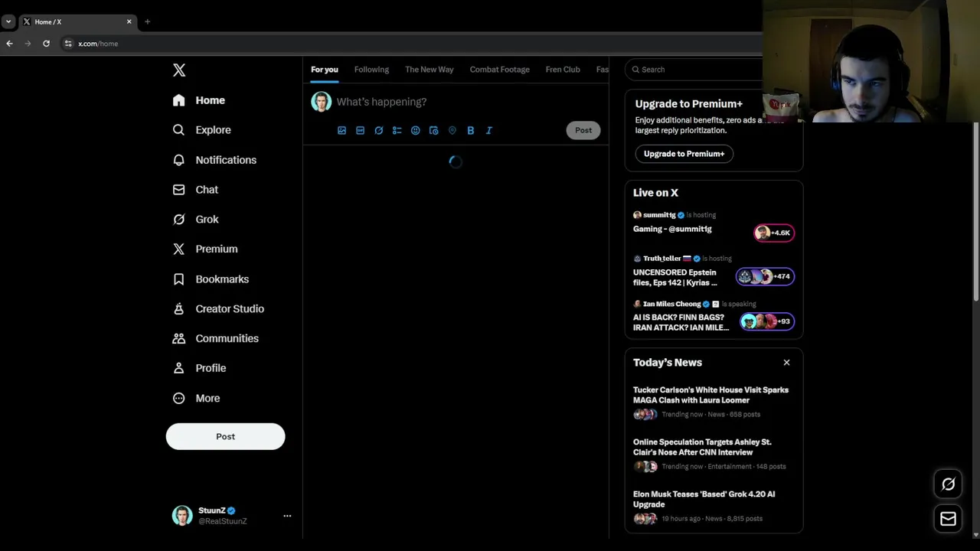Toggle bold formatting in composer
980x551 pixels.
click(x=470, y=131)
